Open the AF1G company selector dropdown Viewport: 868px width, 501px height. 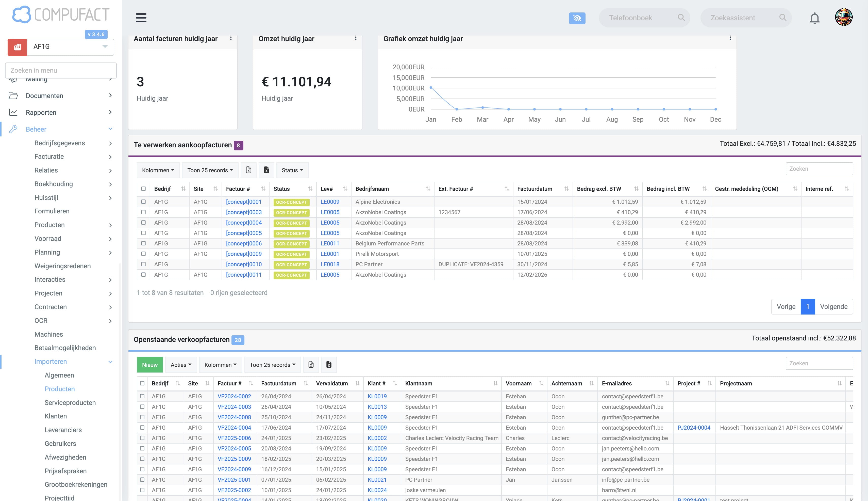point(71,47)
